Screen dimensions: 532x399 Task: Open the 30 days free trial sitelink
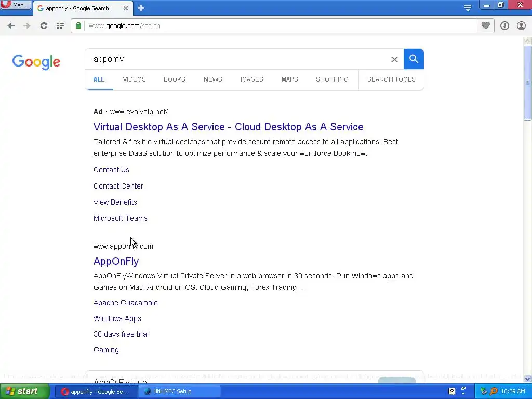click(121, 334)
